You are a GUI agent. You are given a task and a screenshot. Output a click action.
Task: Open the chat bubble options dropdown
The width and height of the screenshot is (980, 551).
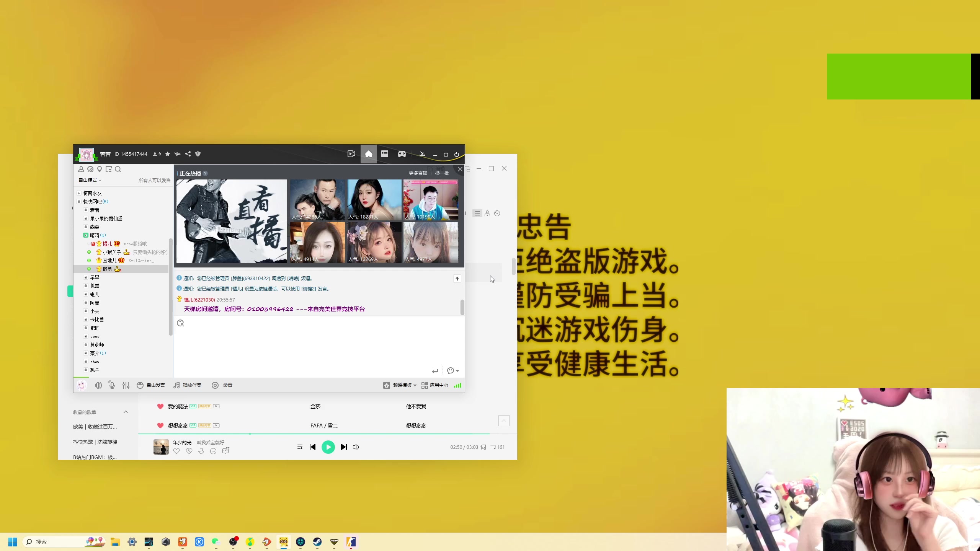[453, 371]
